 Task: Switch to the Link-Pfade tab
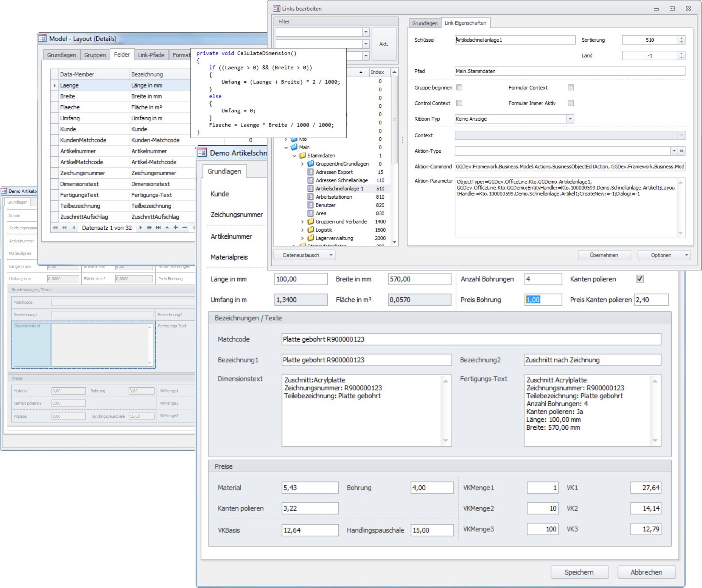click(x=151, y=55)
